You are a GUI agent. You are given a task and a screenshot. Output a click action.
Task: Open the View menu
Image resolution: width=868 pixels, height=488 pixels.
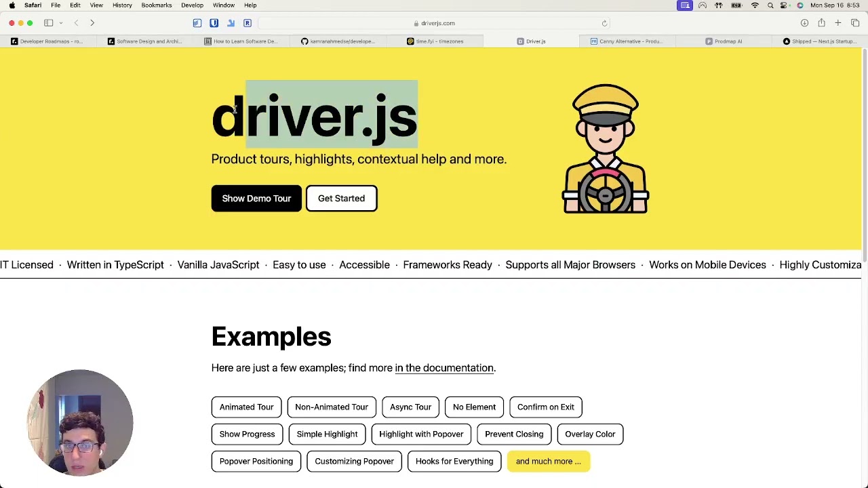96,5
